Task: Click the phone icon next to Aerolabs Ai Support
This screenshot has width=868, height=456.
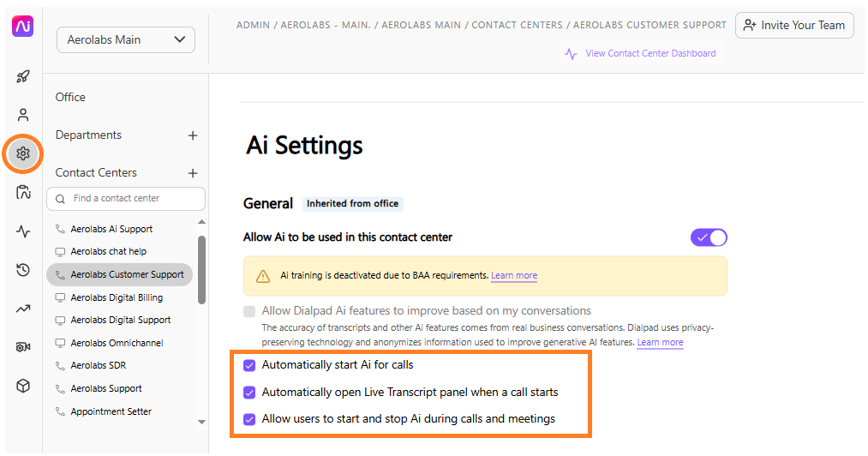Action: [x=60, y=229]
